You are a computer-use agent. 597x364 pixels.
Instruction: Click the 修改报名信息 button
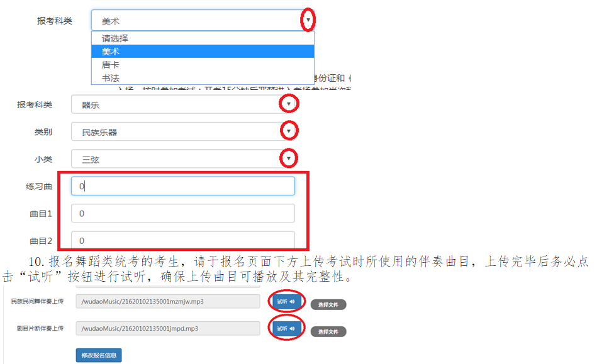[x=99, y=355]
